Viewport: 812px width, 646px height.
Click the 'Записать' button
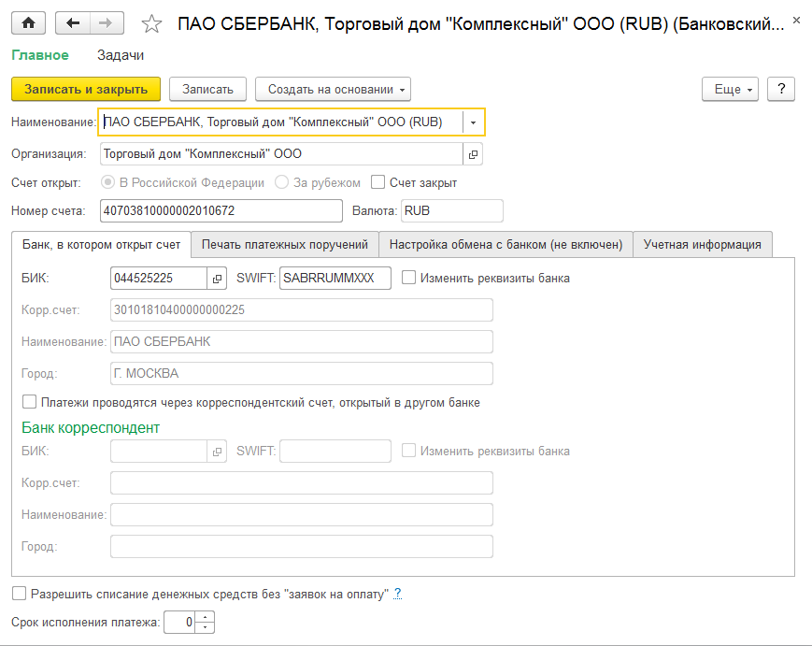click(207, 89)
